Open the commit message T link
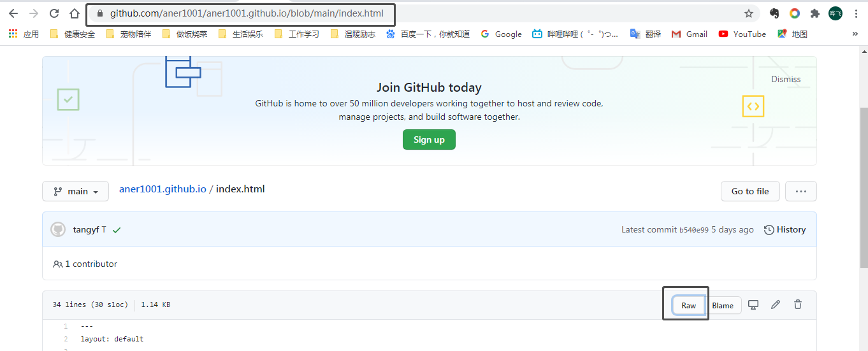868x351 pixels. 104,229
